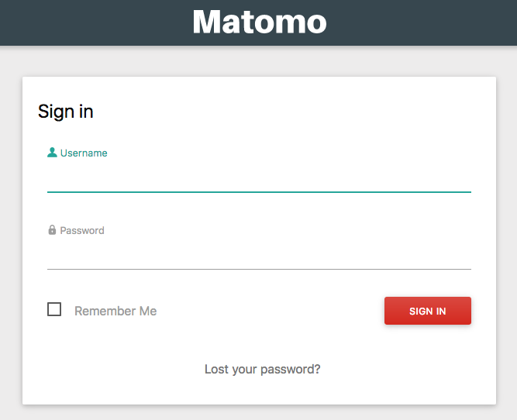
Task: Click the user silhouette icon beside Username
Action: [52, 153]
